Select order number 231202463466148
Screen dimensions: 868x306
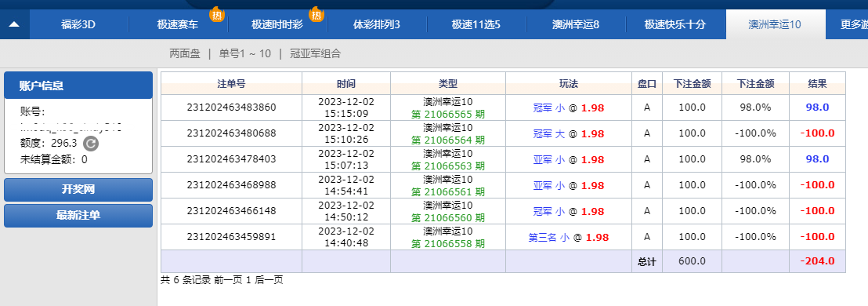tap(231, 211)
